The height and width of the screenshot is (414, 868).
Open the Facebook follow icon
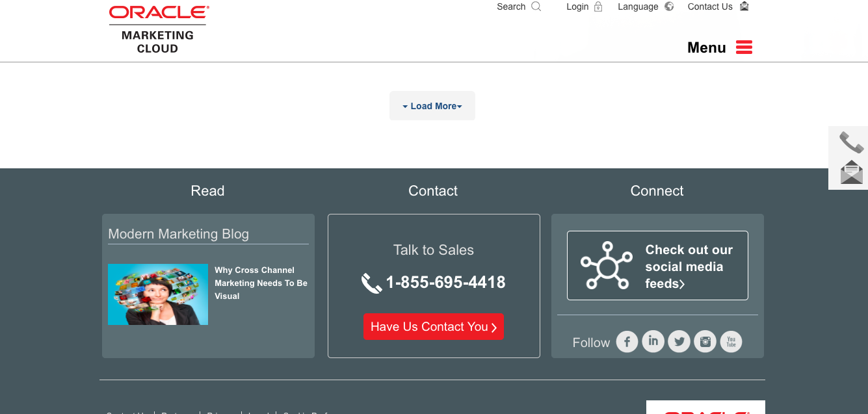tap(627, 341)
